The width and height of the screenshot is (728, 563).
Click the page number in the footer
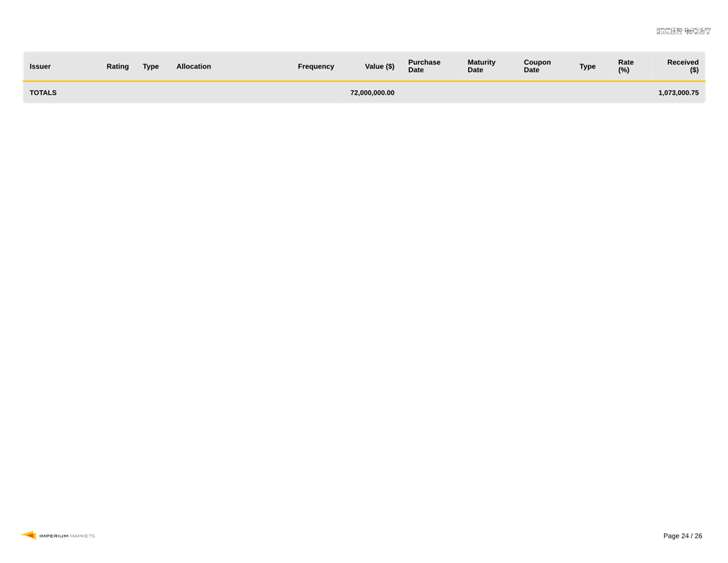point(683,536)
